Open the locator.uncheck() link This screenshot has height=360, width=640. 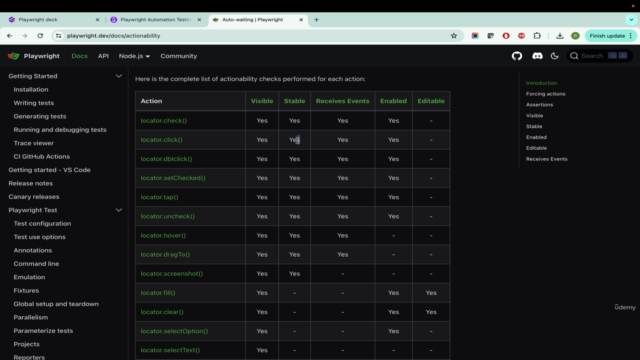point(167,216)
